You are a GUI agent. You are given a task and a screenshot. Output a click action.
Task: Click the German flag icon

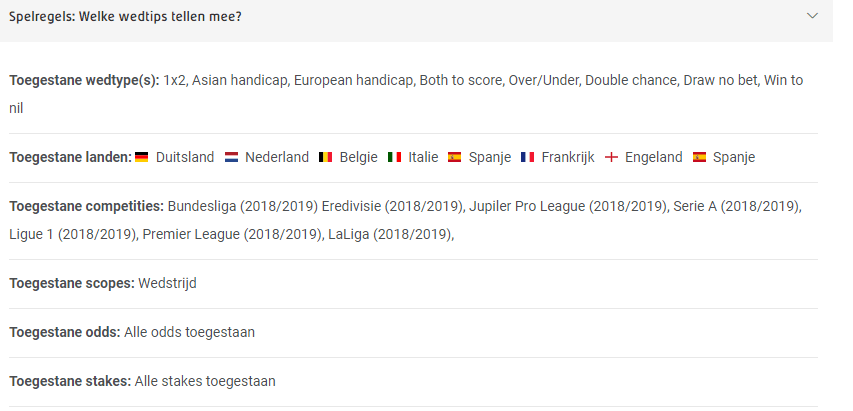point(141,157)
